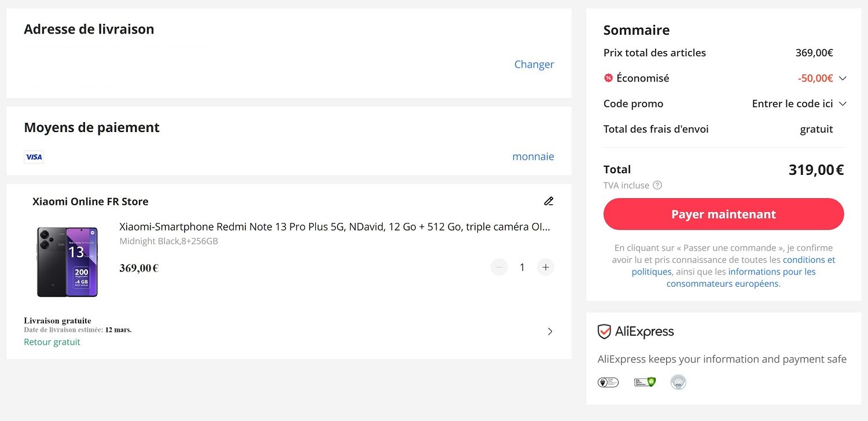Expand the shipping options chevron arrow
Image resolution: width=868 pixels, height=421 pixels.
coord(550,331)
